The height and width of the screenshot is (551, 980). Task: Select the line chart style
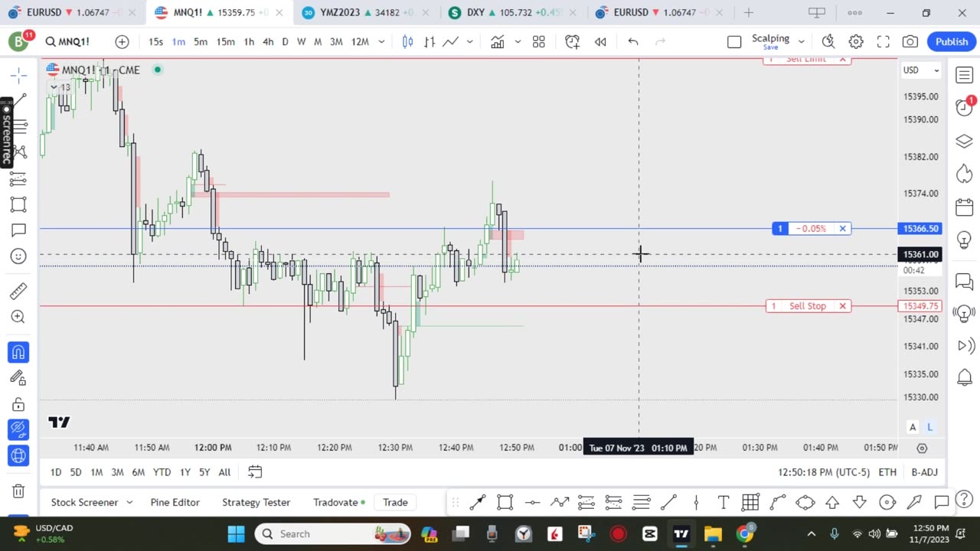[450, 42]
